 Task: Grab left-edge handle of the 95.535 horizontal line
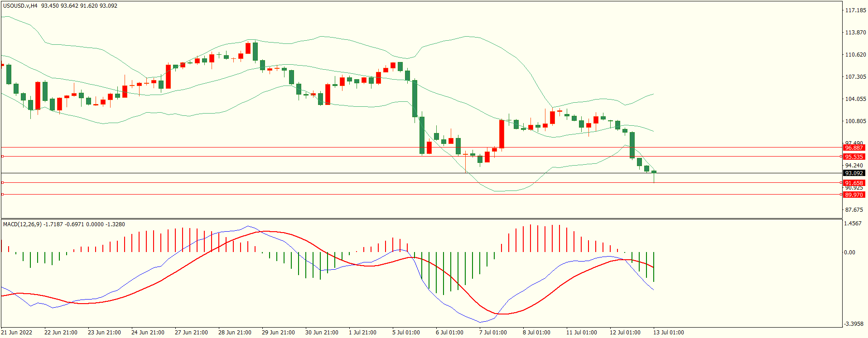coord(3,157)
